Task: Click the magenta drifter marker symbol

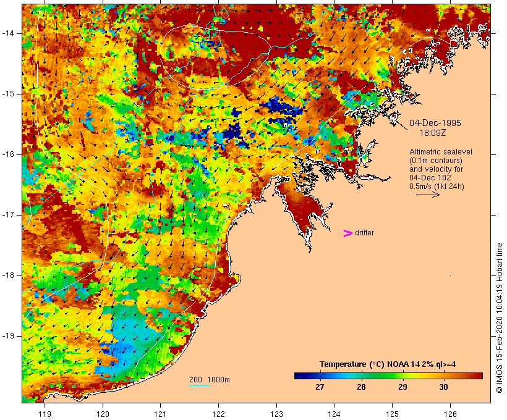Action: click(x=348, y=233)
